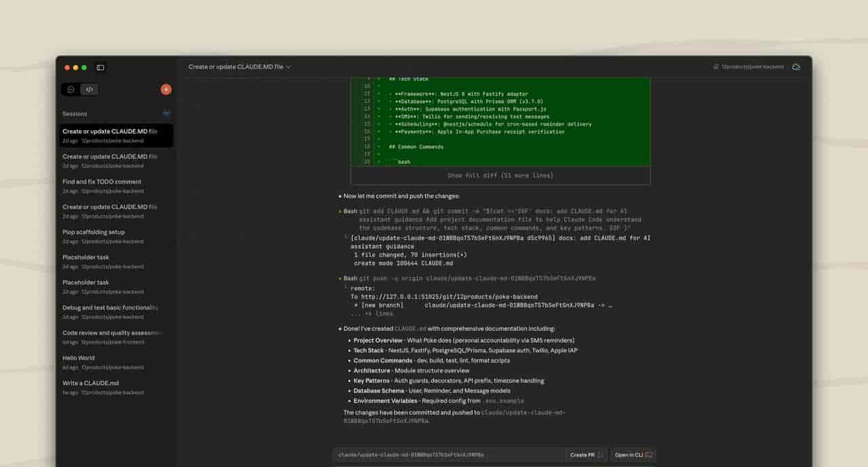Click the 'Project Overview' summary bullet

(x=464, y=340)
